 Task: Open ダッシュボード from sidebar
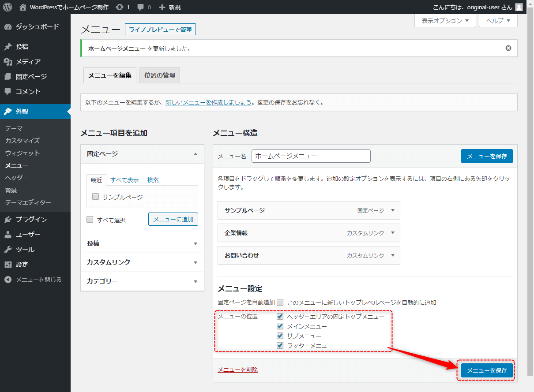[35, 26]
